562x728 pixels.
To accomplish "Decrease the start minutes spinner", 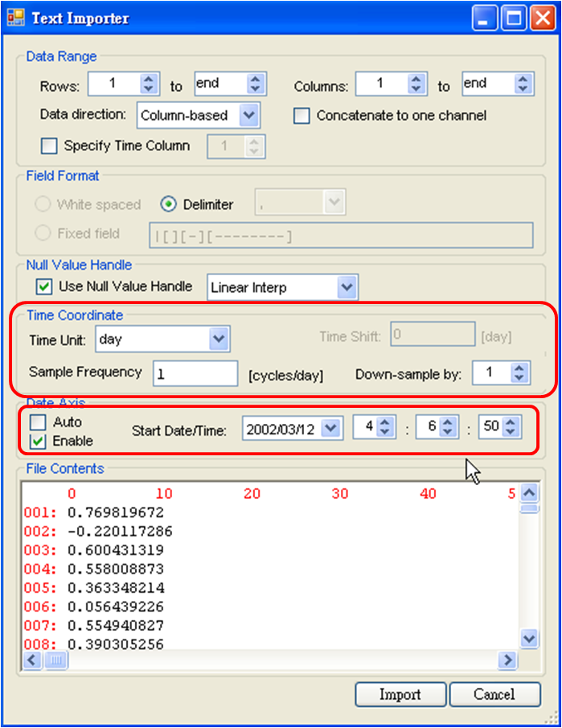I will click(448, 433).
